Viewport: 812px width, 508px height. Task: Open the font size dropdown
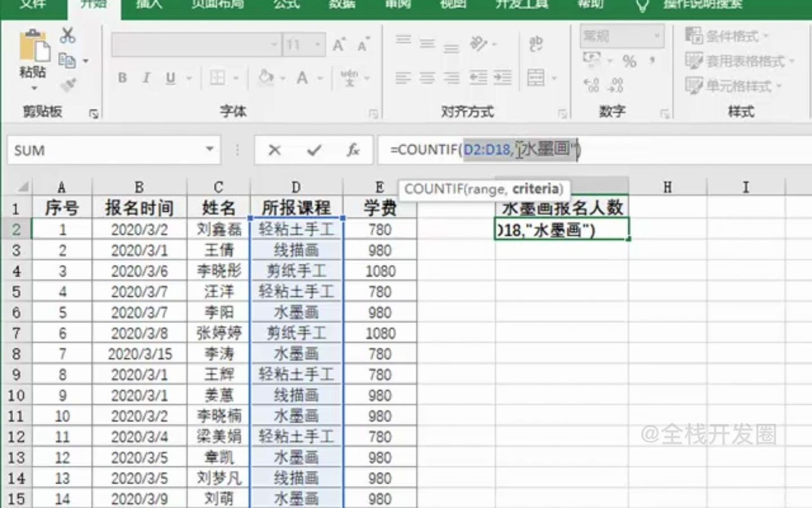pos(318,45)
